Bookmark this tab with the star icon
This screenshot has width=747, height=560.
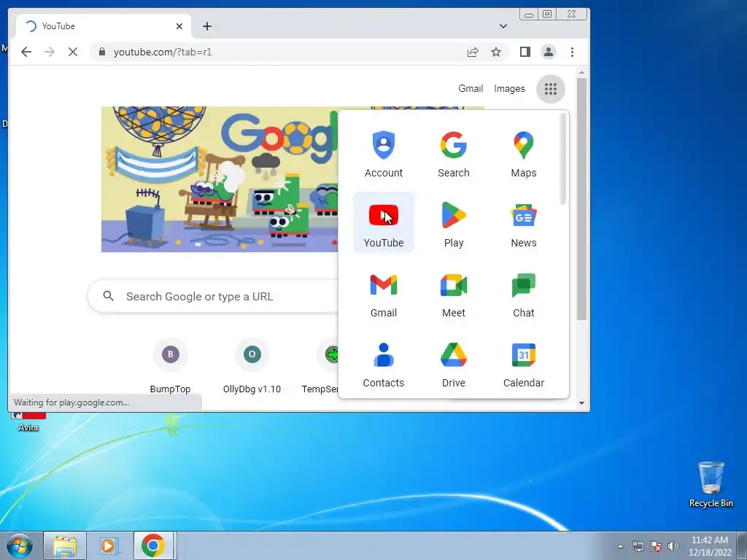[x=496, y=52]
